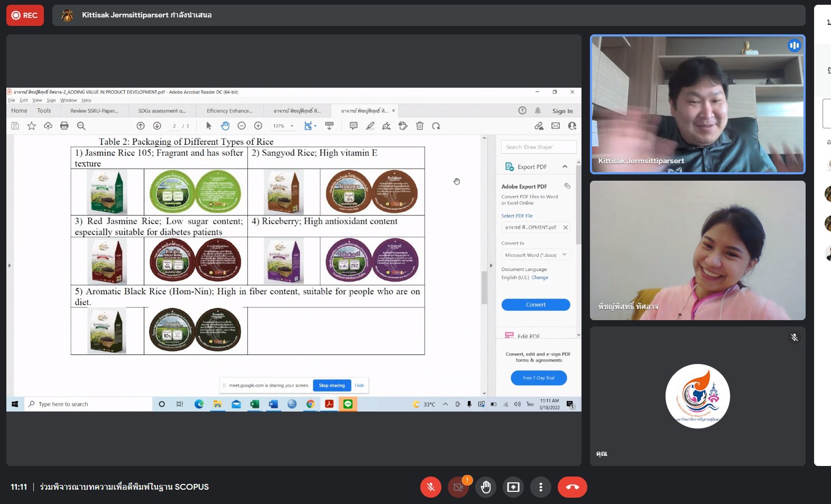
Task: Open the Convert to Microsoft Word dropdown
Action: click(x=535, y=255)
